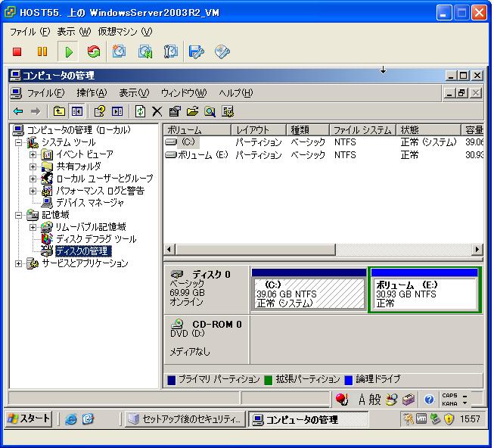494x448 pixels.
Task: Refresh the disk view icon
Action: [x=140, y=111]
